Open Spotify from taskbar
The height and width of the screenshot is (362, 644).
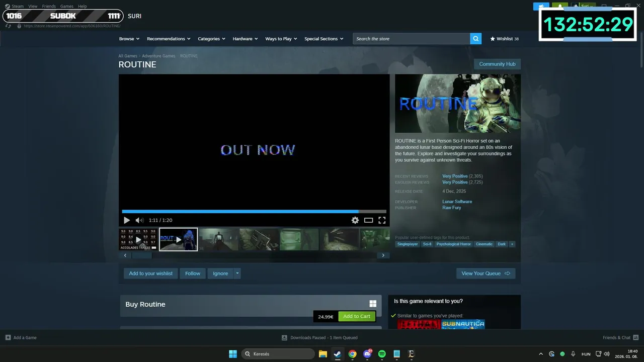click(x=382, y=354)
